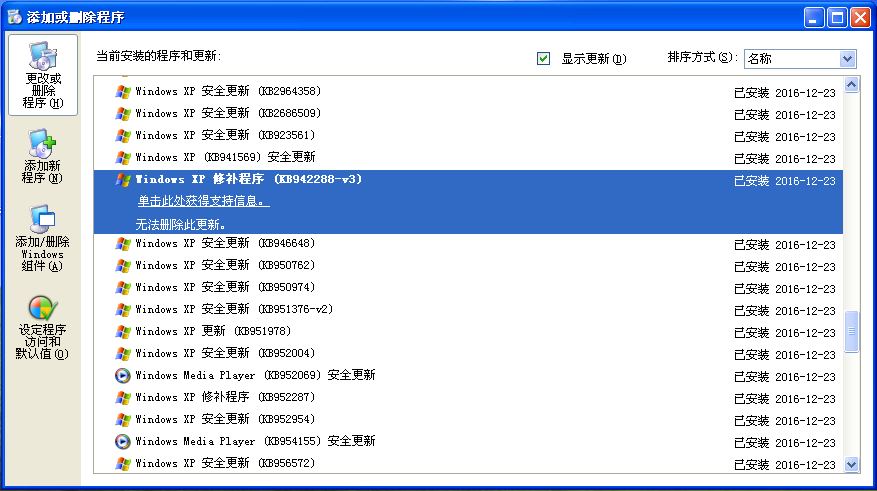
Task: Click Media Player icon for KB952069
Action: tap(122, 375)
